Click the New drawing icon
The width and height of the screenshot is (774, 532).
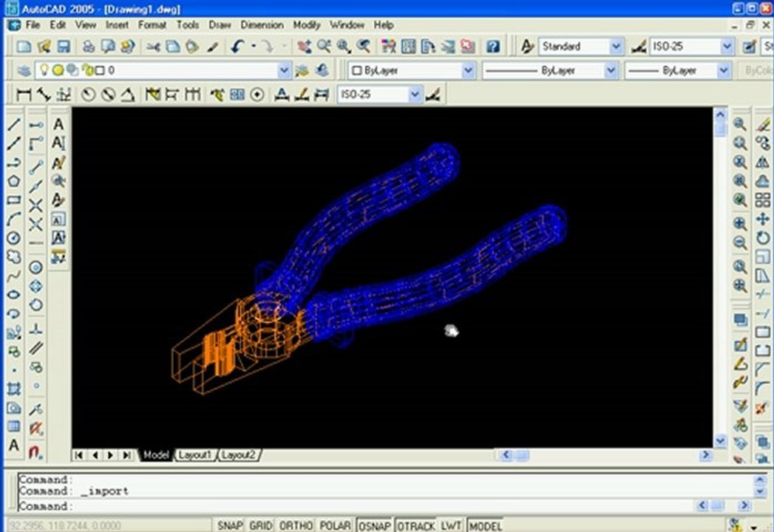point(24,47)
